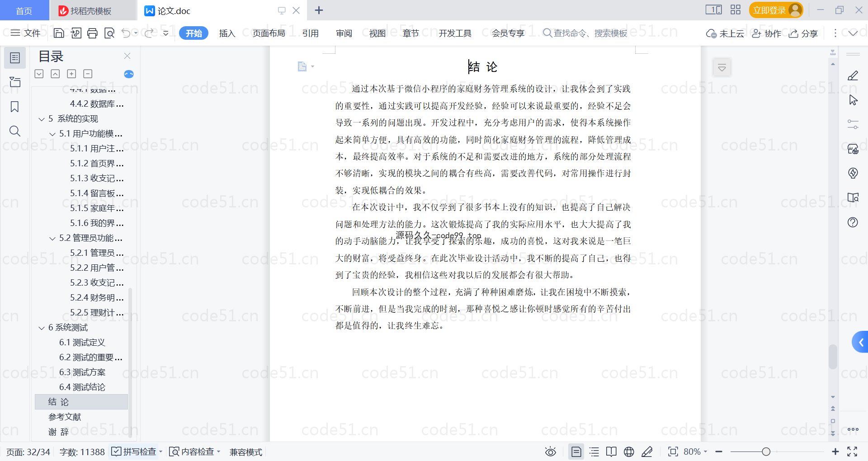The height and width of the screenshot is (461, 868).
Task: Select '6.3 测试方案' in the outline
Action: tap(82, 372)
